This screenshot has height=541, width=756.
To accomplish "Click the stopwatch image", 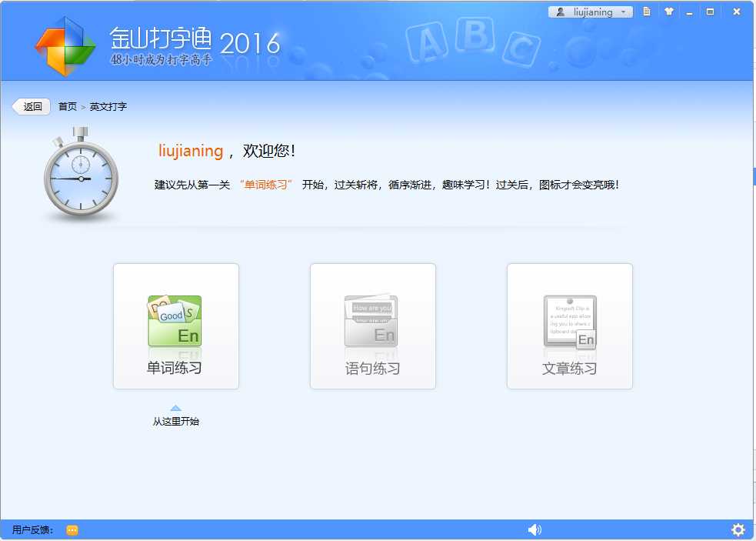I will (x=81, y=173).
